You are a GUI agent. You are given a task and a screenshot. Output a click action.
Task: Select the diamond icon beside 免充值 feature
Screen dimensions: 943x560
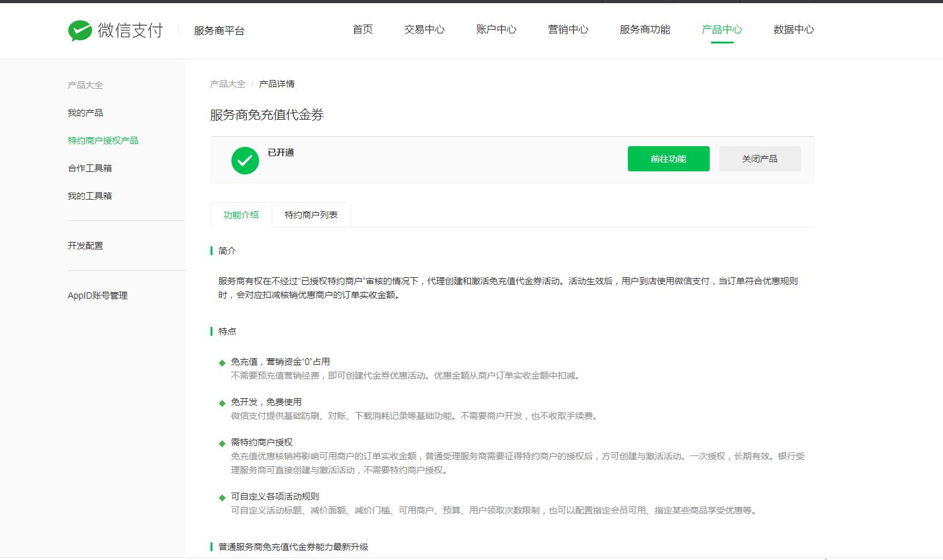tap(222, 362)
